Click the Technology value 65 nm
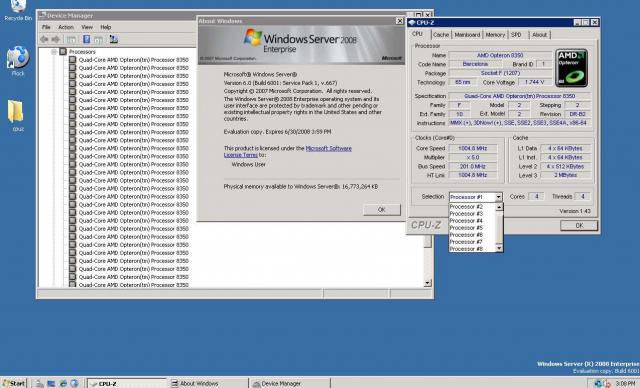 462,82
